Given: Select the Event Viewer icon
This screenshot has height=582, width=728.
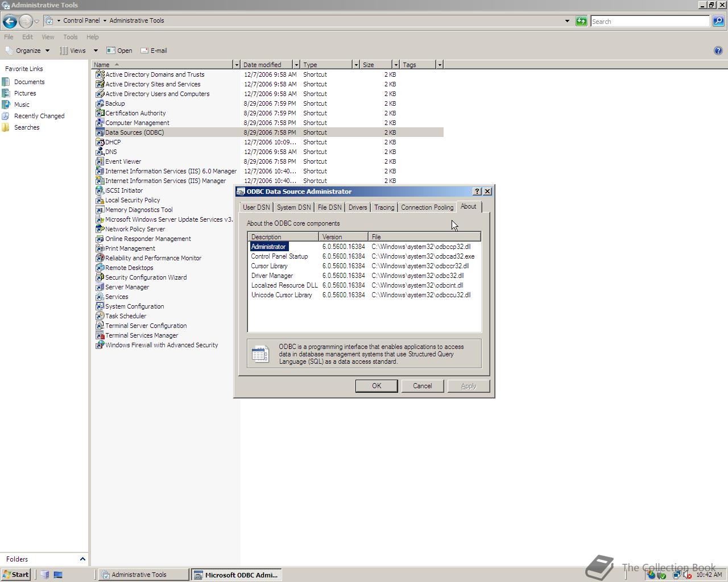Looking at the screenshot, I should [100, 161].
